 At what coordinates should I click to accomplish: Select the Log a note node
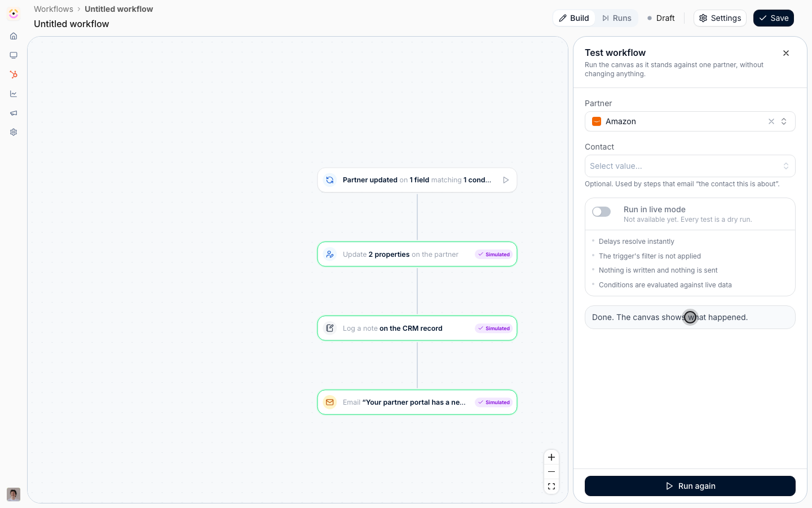point(417,329)
